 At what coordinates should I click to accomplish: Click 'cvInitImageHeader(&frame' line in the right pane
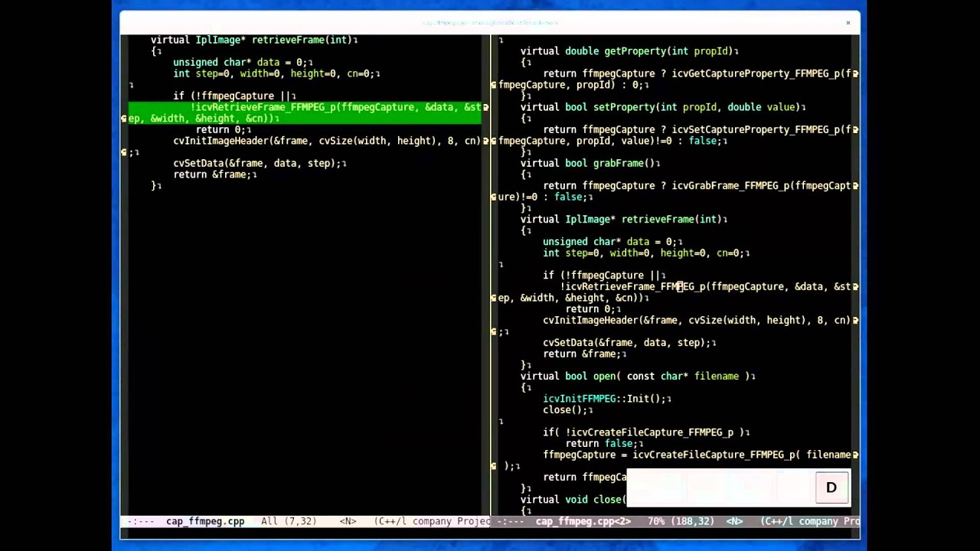coord(697,320)
